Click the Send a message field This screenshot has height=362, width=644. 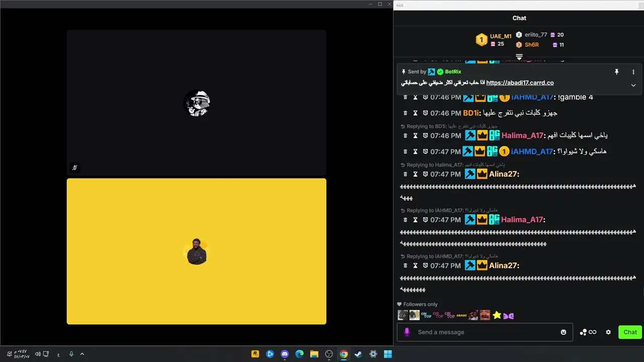point(485,332)
